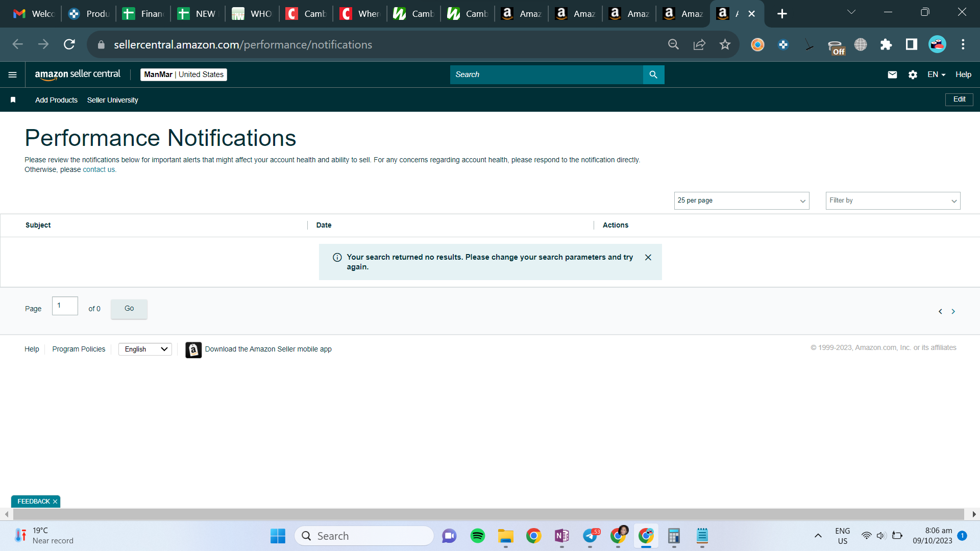Click the Windows taskbar Search box
The height and width of the screenshot is (551, 980).
click(364, 536)
